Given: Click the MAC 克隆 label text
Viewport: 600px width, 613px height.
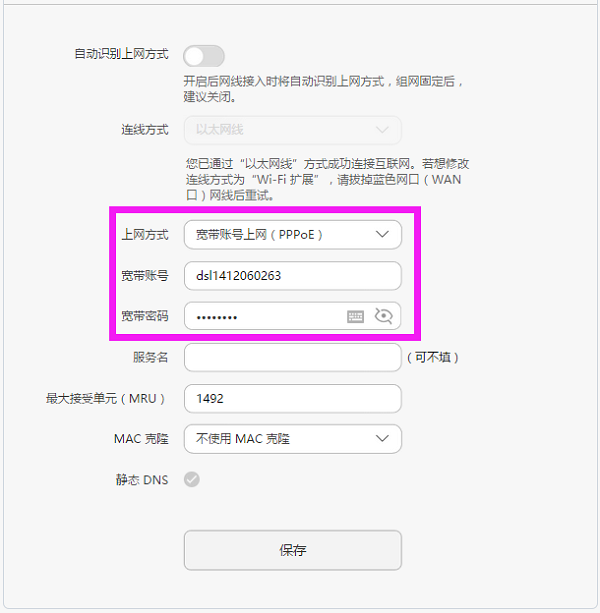Looking at the screenshot, I should pos(141,439).
